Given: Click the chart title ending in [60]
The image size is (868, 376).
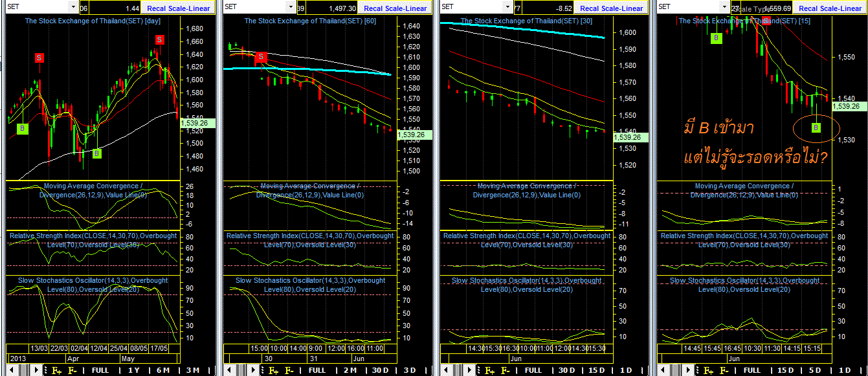Looking at the screenshot, I should click(x=309, y=21).
